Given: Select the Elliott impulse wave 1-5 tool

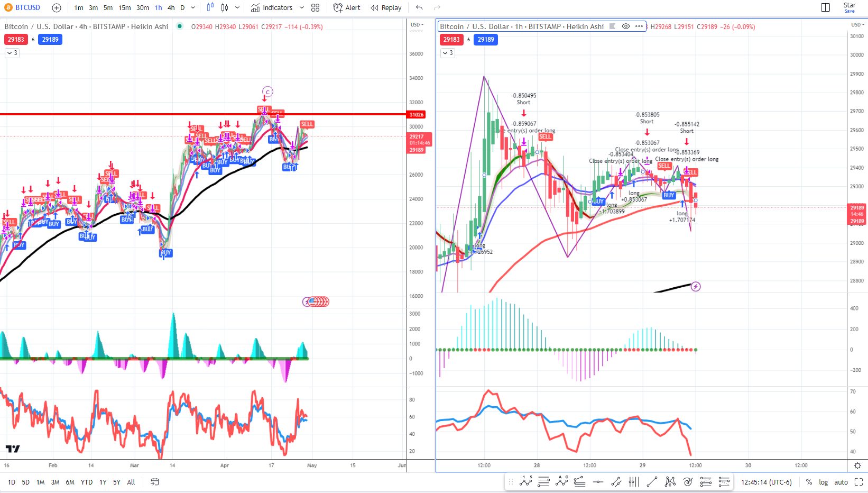Looking at the screenshot, I should point(526,481).
